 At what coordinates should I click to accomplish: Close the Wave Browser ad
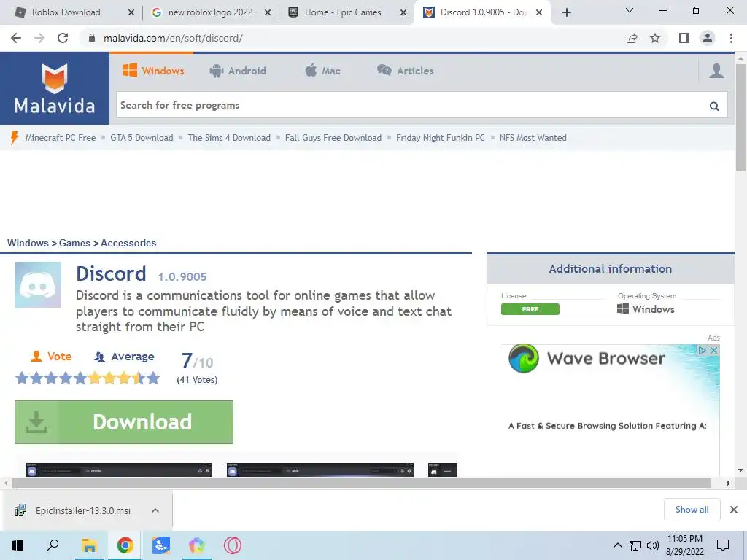[713, 351]
